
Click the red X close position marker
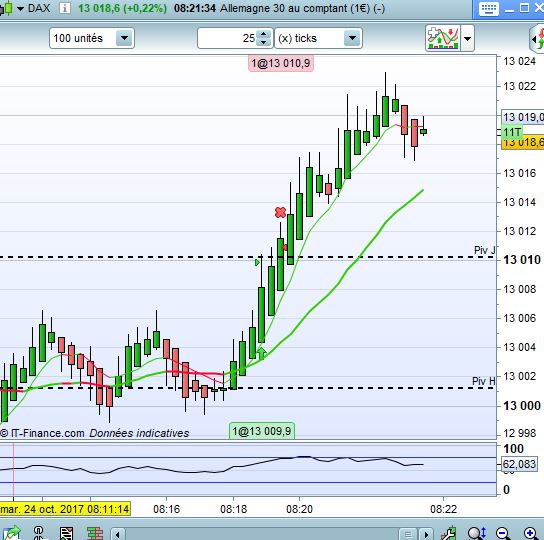[x=280, y=212]
